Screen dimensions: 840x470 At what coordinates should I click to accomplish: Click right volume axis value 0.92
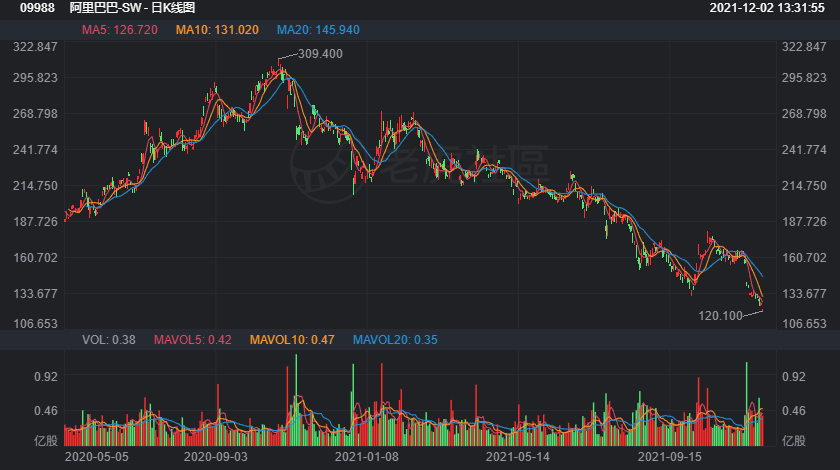point(793,377)
